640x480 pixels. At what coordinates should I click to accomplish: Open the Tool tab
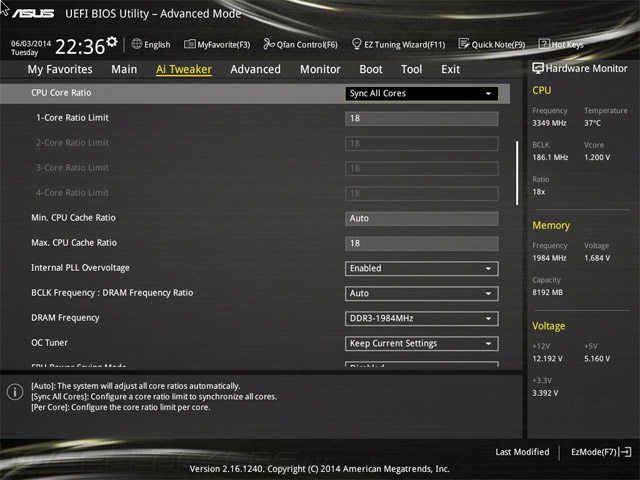tap(411, 69)
